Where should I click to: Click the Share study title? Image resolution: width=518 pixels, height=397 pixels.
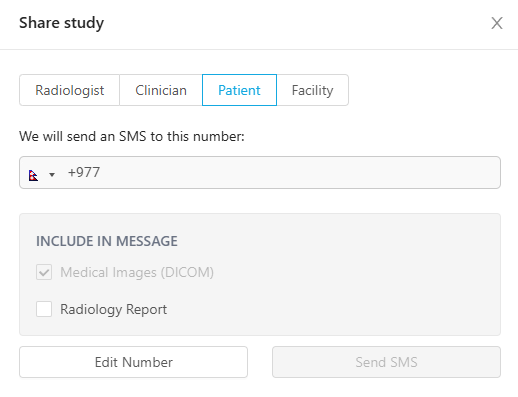62,23
